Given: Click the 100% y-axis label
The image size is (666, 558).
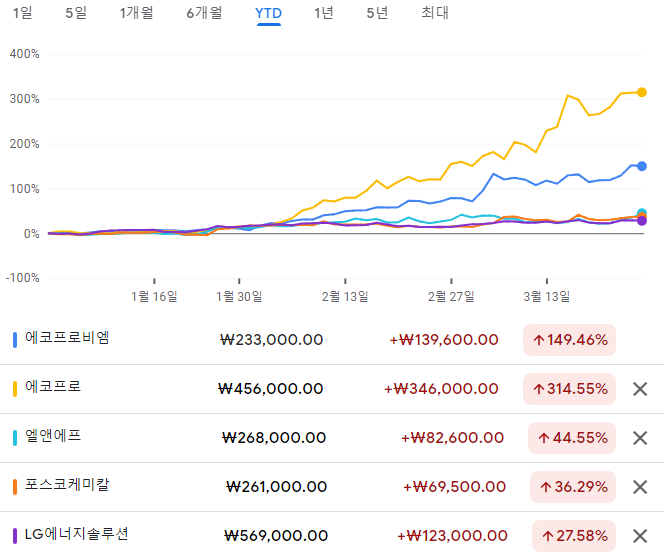Looking at the screenshot, I should [24, 189].
